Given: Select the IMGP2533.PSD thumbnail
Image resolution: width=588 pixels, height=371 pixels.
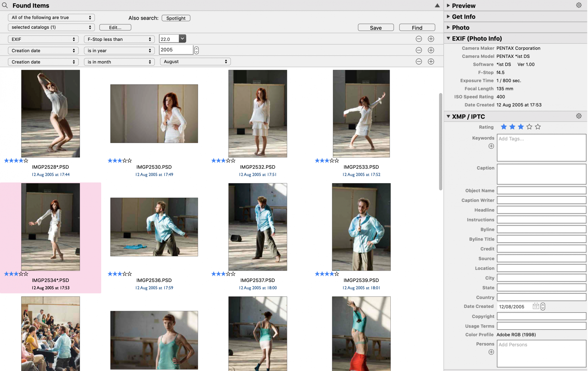Looking at the screenshot, I should (361, 113).
